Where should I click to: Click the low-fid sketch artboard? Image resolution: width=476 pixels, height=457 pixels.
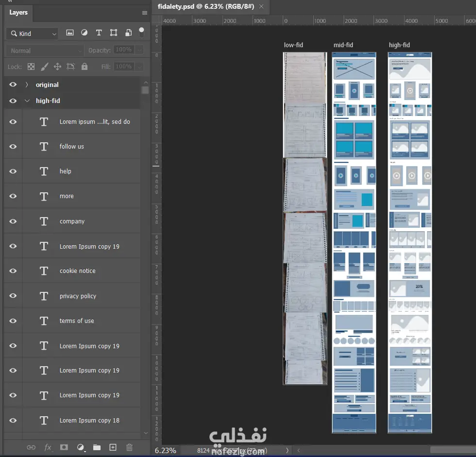305,219
